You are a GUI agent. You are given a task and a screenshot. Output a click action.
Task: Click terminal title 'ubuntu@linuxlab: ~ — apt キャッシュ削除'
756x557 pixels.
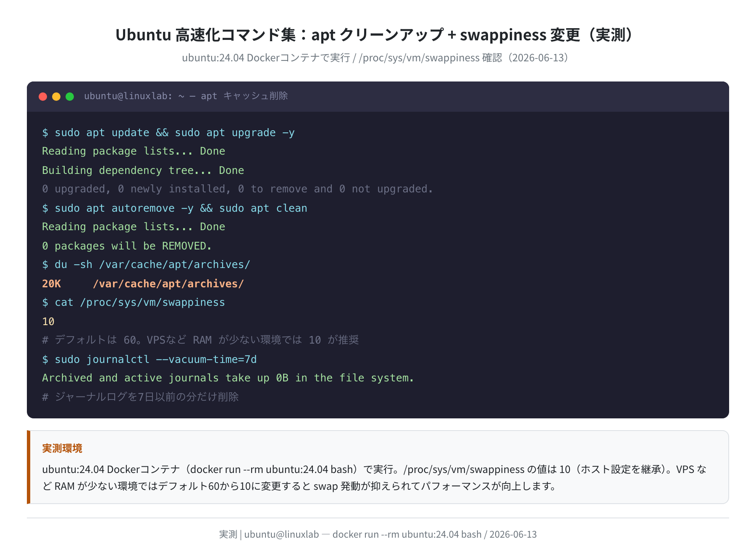[186, 96]
